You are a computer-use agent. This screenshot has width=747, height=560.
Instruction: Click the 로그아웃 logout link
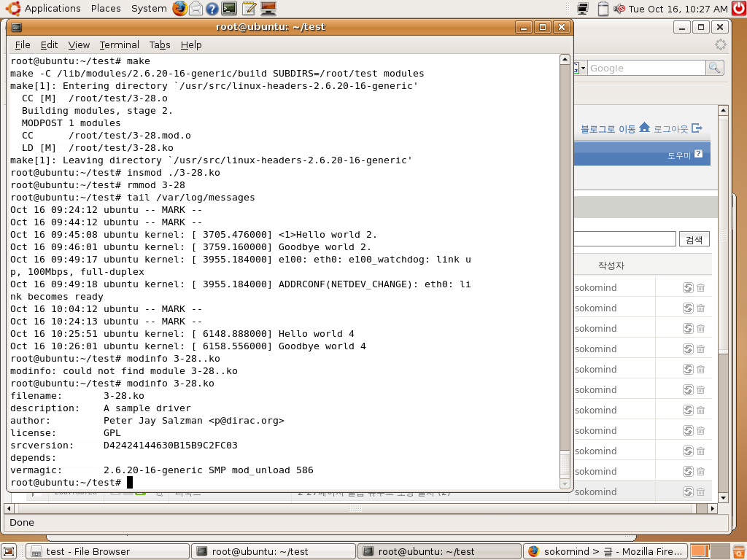click(x=671, y=128)
